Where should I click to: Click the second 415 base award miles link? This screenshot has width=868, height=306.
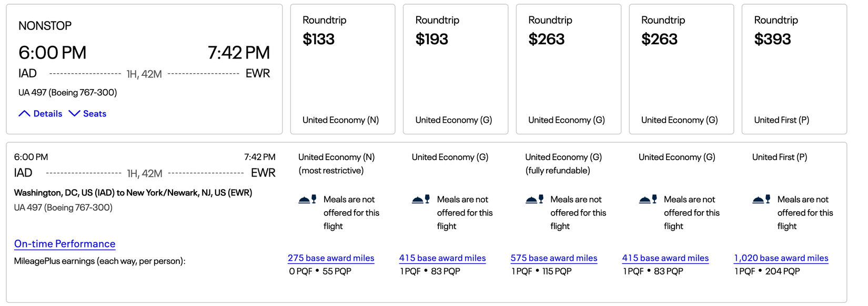(665, 258)
